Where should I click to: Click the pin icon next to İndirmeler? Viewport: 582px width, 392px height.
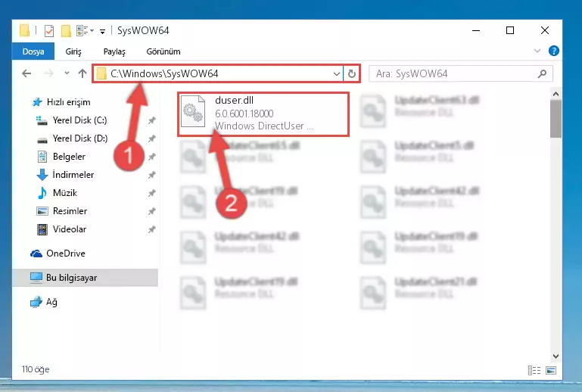pos(151,175)
